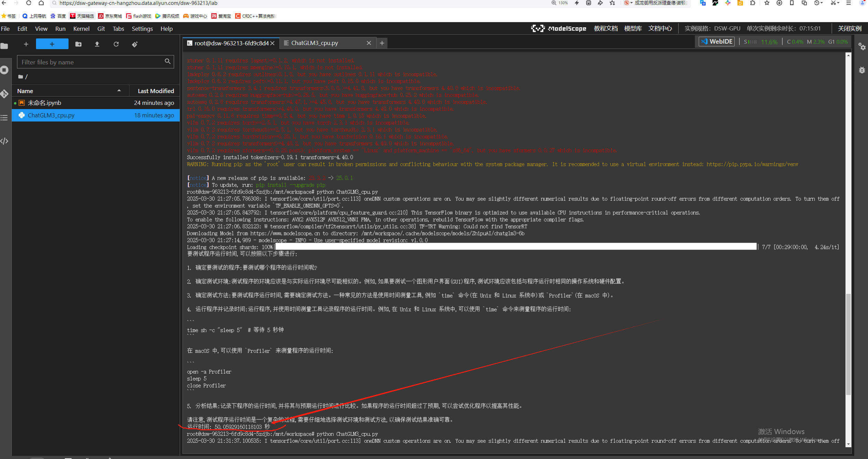The width and height of the screenshot is (868, 459).
Task: Open the extension manager sidebar icon
Action: pyautogui.click(x=5, y=141)
